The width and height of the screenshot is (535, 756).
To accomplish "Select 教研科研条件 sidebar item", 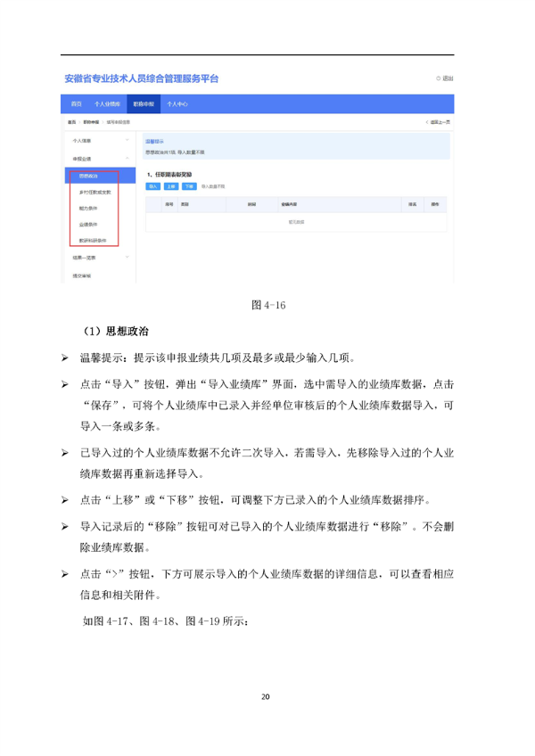I will click(93, 241).
